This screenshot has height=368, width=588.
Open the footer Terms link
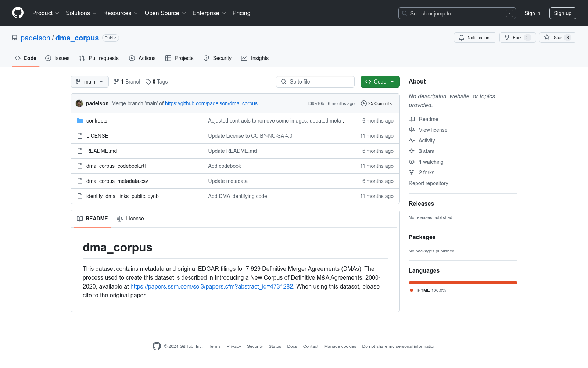click(215, 346)
